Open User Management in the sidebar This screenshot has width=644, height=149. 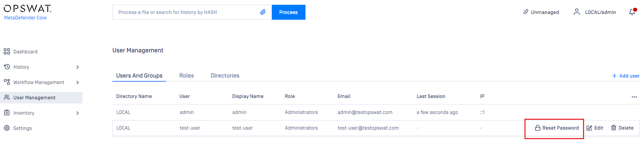[x=41, y=98]
